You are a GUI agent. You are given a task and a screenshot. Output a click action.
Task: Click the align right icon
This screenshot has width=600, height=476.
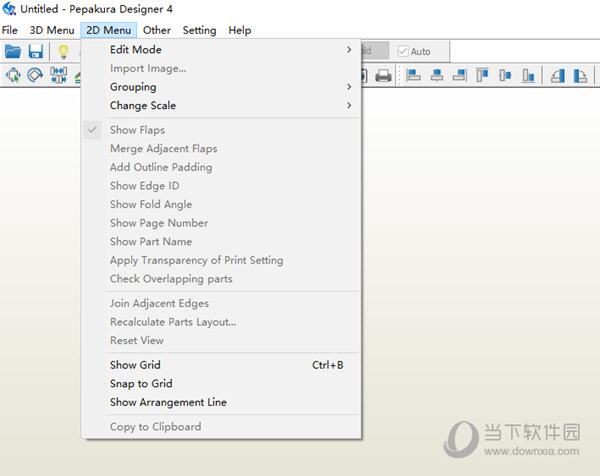tap(460, 75)
